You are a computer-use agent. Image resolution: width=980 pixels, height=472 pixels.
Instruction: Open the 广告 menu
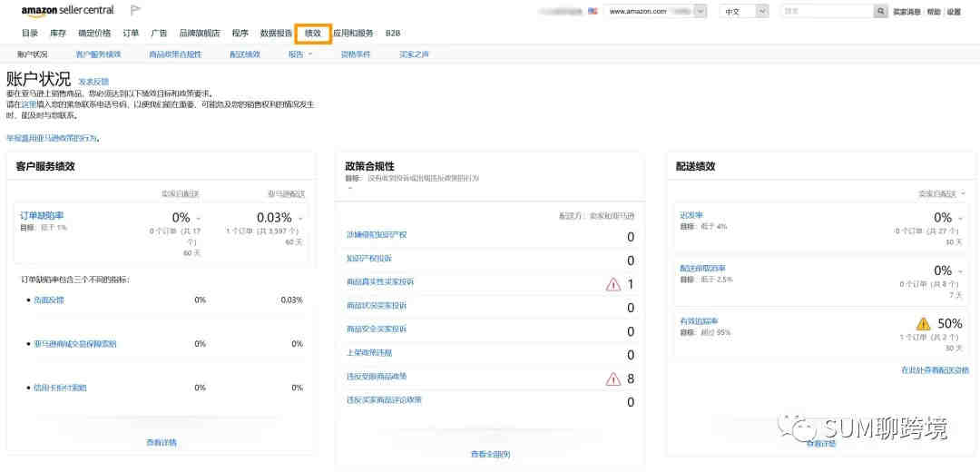pos(160,34)
